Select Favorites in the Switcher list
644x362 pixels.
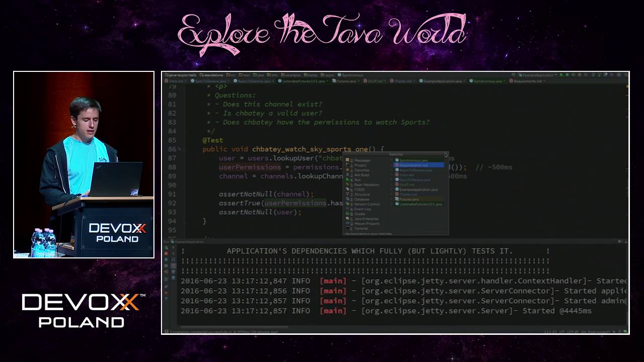click(x=358, y=170)
